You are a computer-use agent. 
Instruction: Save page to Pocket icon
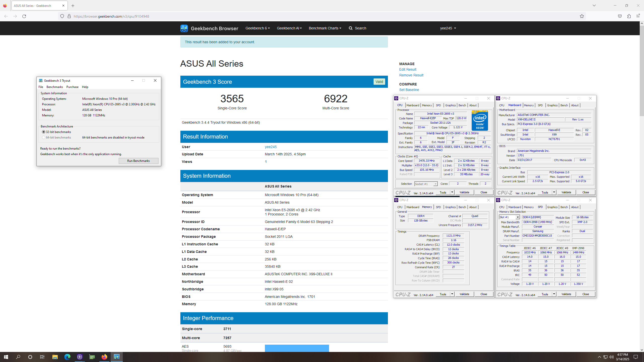(620, 16)
